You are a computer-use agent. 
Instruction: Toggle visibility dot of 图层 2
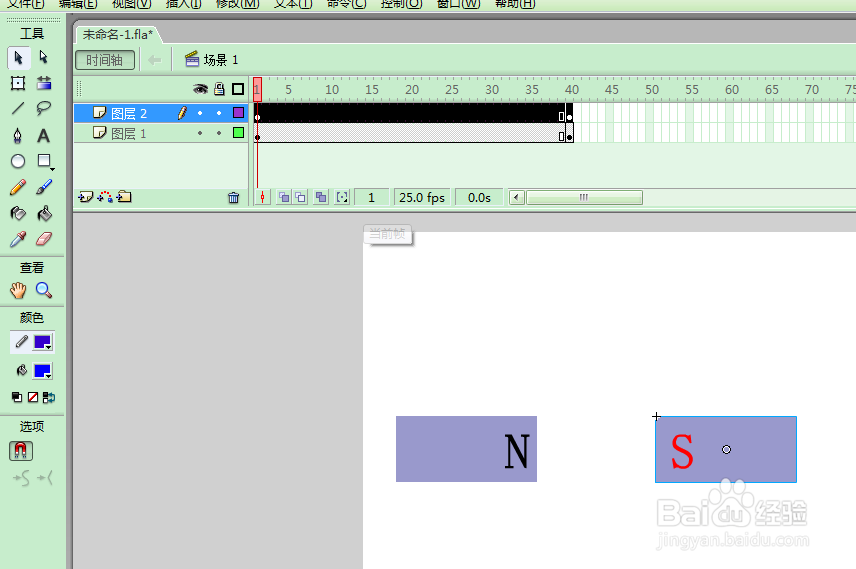pos(200,113)
